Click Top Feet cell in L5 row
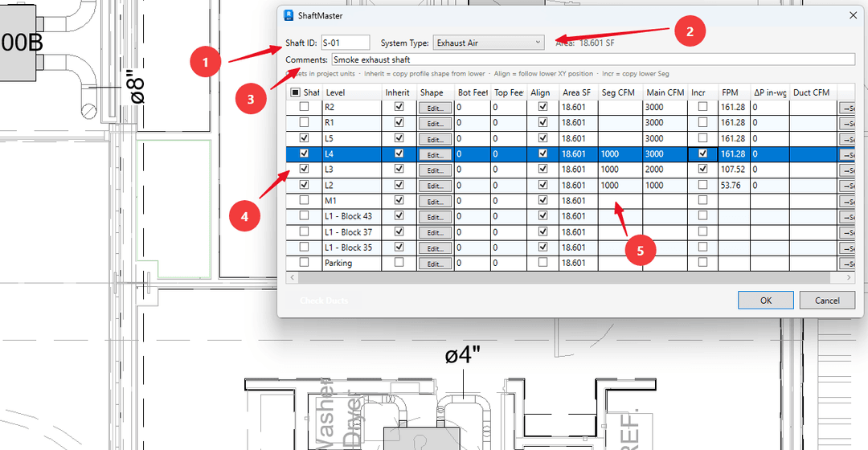 pyautogui.click(x=509, y=138)
